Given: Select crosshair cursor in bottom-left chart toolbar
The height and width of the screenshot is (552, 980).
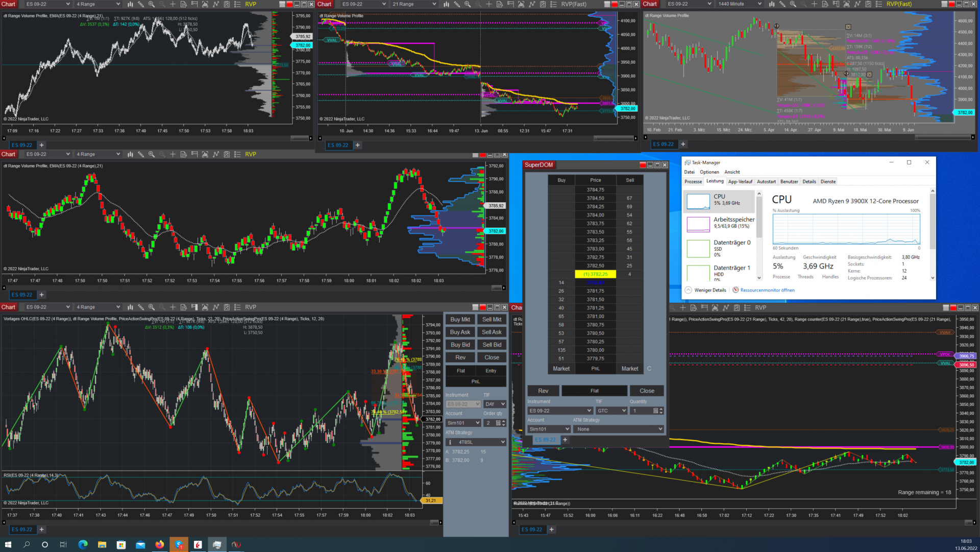Looking at the screenshot, I should pyautogui.click(x=173, y=307).
